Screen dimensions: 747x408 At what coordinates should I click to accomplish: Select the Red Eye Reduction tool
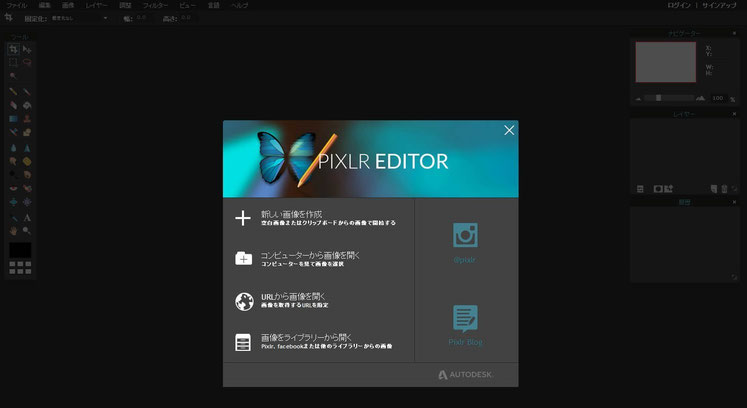[13, 188]
